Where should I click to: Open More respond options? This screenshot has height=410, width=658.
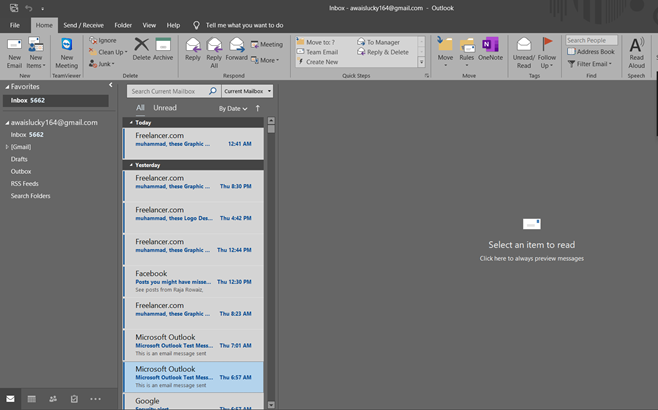(265, 60)
